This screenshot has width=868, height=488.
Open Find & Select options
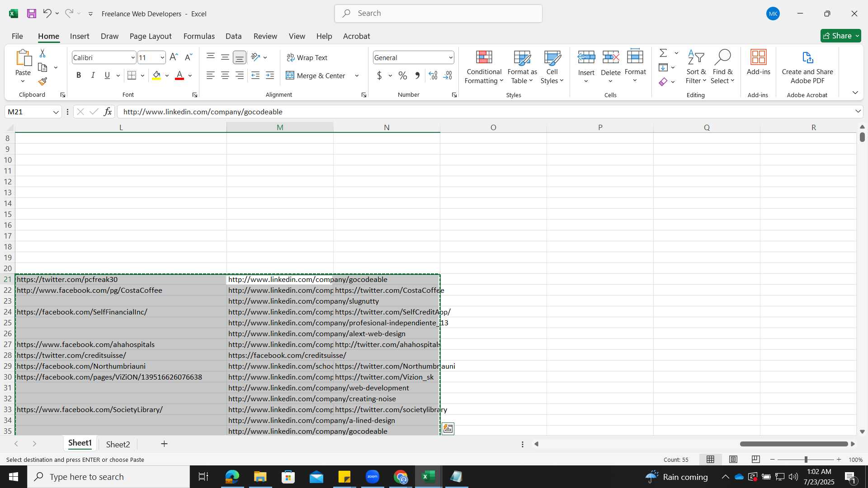pos(722,67)
